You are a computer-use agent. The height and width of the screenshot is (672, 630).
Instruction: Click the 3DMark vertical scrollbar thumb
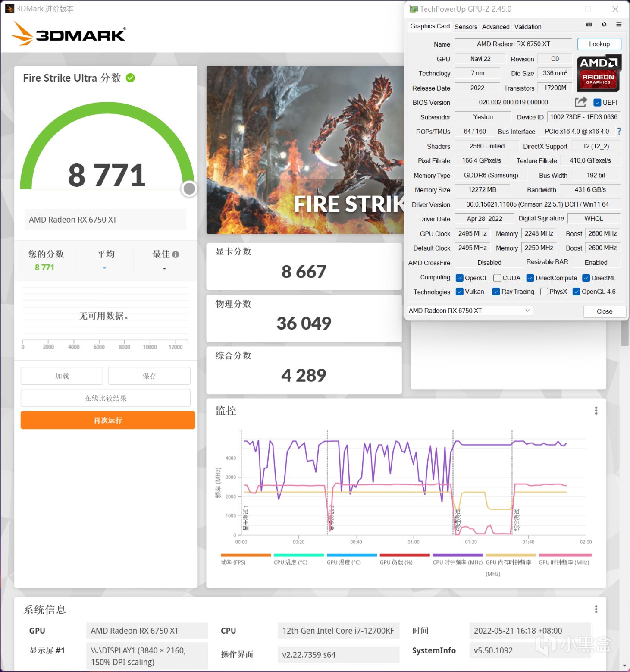tap(624, 333)
